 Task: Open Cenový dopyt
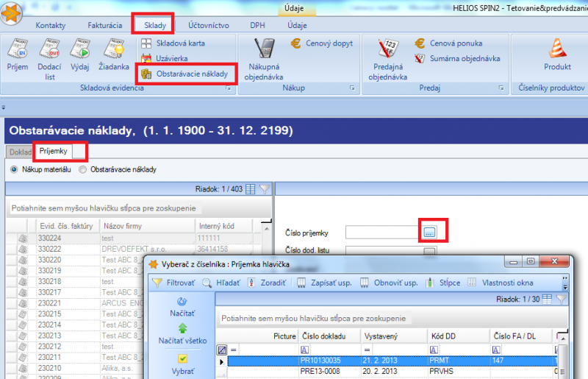pyautogui.click(x=322, y=43)
